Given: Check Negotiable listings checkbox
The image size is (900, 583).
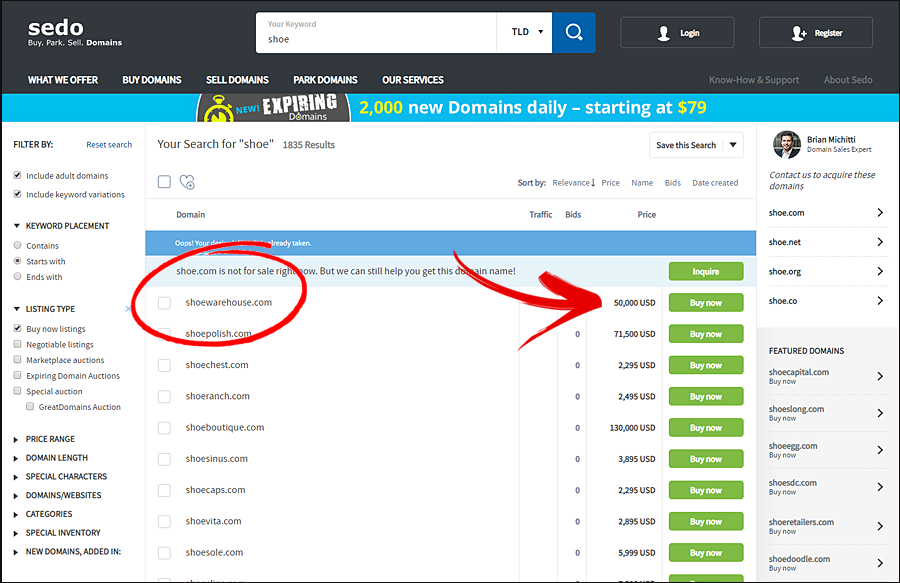Looking at the screenshot, I should click(x=17, y=344).
